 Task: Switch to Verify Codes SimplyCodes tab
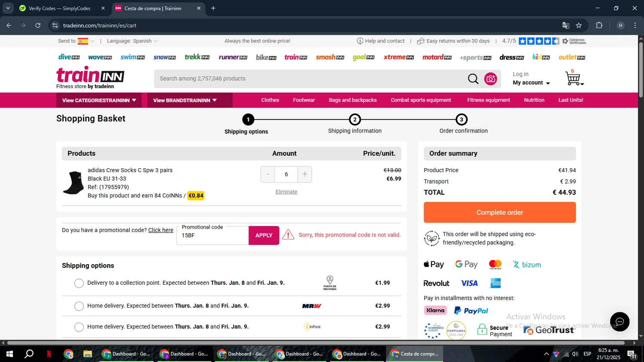(60, 8)
